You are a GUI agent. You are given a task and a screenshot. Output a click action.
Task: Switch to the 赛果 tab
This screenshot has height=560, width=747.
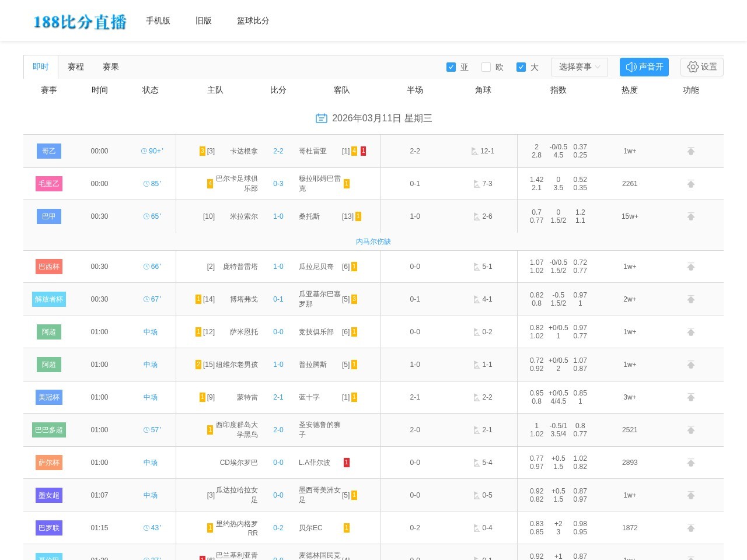click(110, 66)
